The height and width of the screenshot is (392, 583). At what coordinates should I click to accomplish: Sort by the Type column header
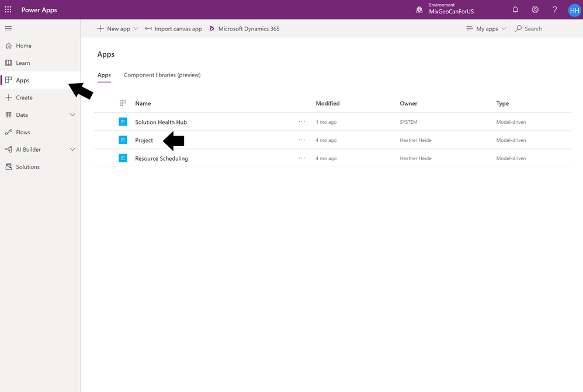pos(502,103)
